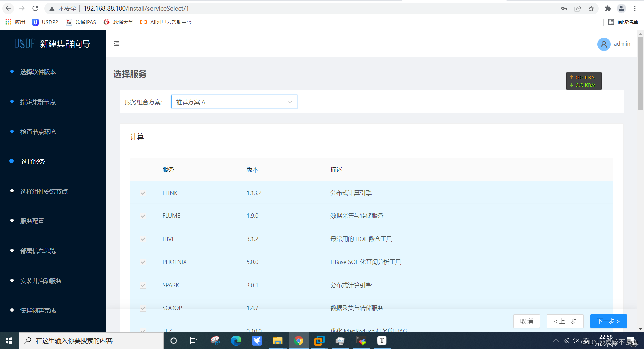Open Windows Start menu
The image size is (644, 349).
(9, 341)
